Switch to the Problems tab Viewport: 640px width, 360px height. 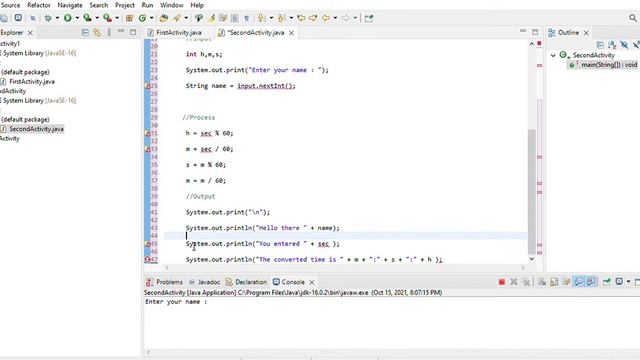tap(164, 282)
